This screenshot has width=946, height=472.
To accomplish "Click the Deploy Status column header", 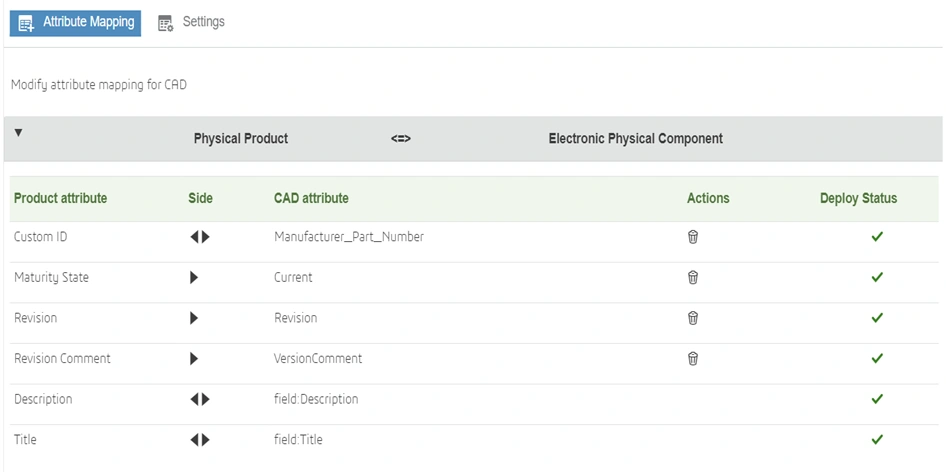I will click(x=858, y=198).
